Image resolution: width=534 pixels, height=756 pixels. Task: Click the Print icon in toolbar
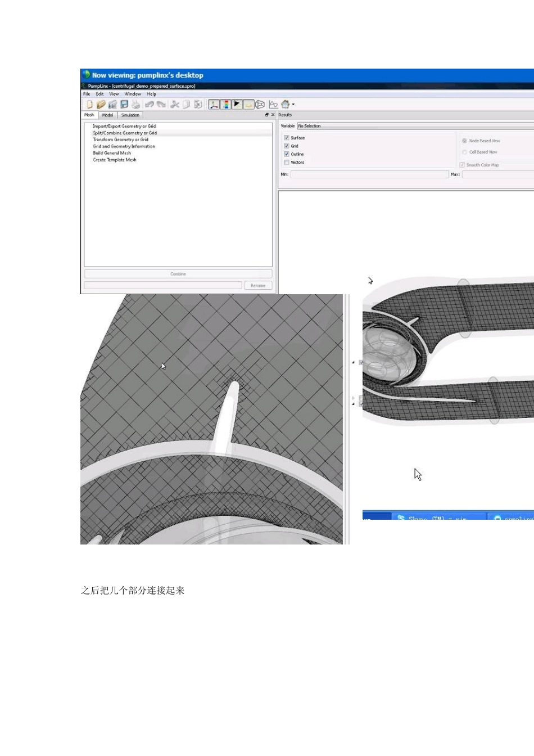coord(135,105)
